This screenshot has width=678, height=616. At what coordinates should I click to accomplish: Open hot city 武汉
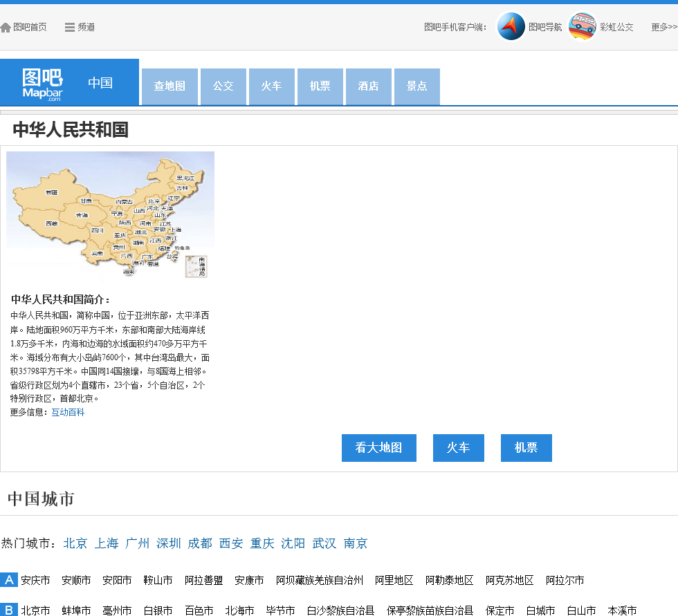(x=324, y=543)
